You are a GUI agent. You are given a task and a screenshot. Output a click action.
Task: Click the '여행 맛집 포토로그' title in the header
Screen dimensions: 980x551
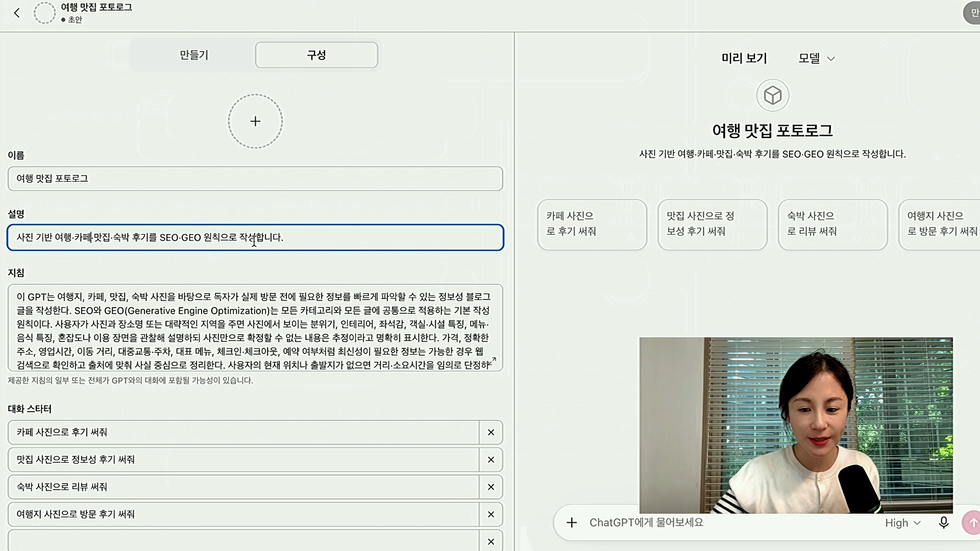(x=96, y=7)
